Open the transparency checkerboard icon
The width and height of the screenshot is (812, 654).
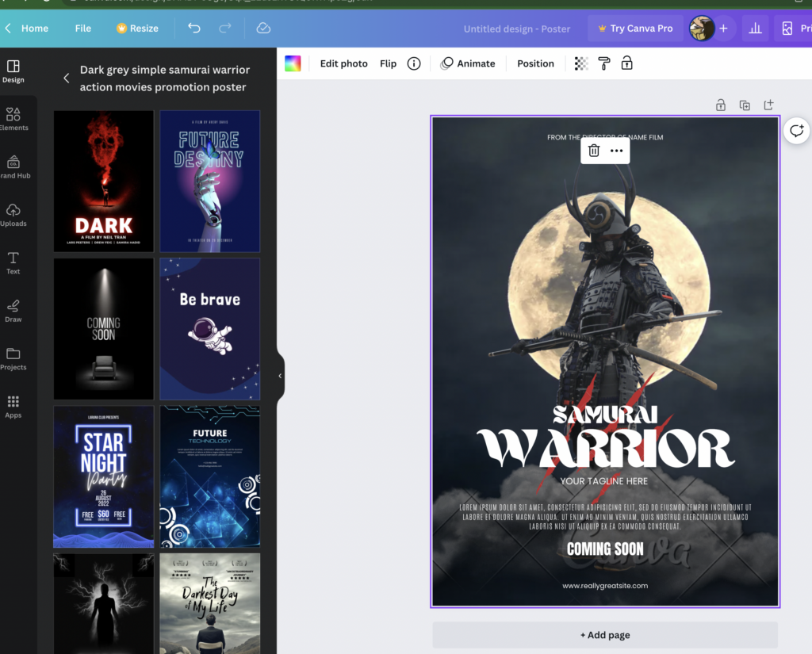[x=581, y=63]
